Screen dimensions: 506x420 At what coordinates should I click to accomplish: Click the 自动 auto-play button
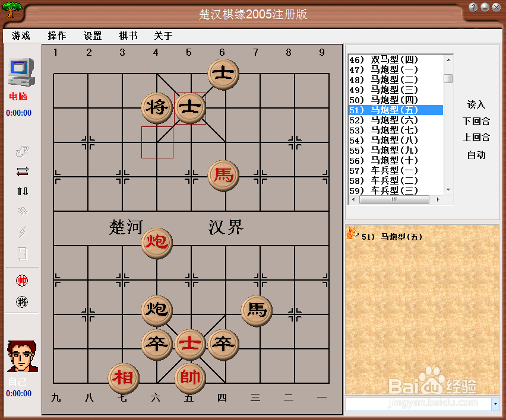pos(476,155)
